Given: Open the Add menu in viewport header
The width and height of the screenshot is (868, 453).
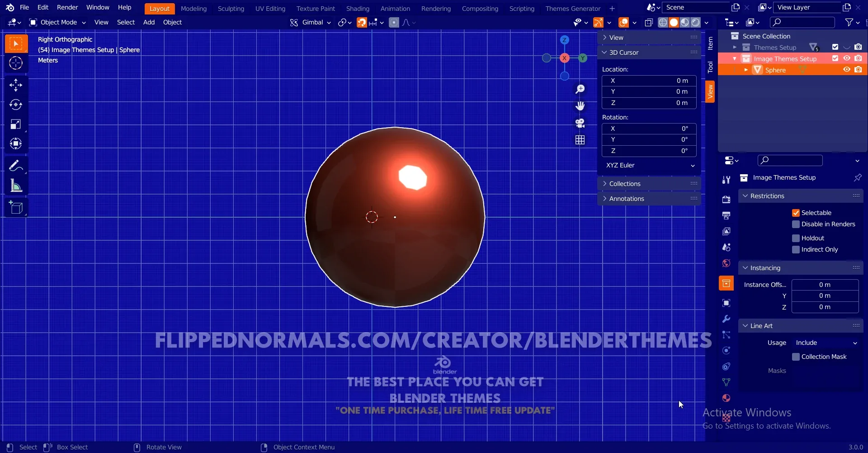Looking at the screenshot, I should (149, 22).
